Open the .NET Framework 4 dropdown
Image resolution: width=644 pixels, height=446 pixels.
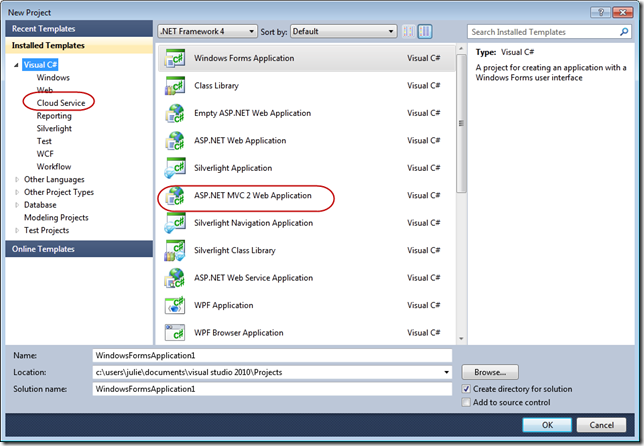coord(207,32)
